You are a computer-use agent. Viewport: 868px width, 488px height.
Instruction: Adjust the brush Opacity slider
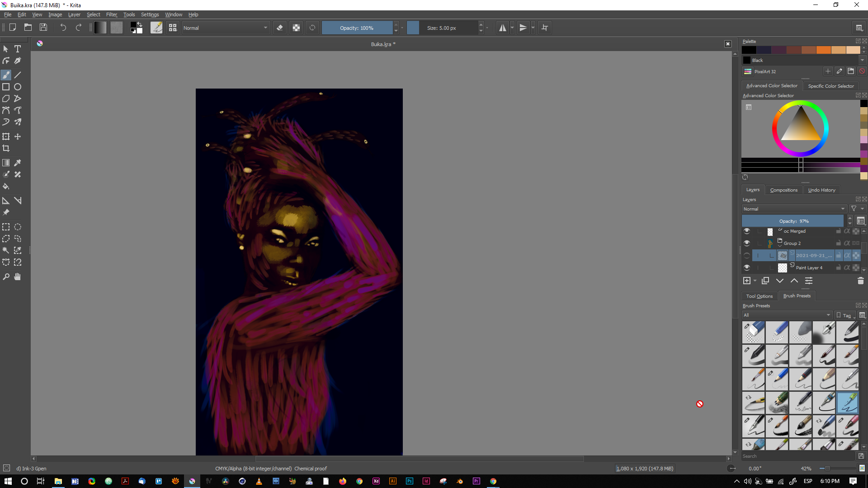pos(357,28)
